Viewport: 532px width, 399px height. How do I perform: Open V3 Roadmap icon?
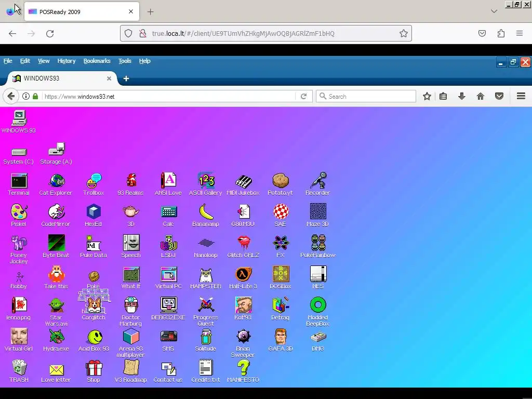[x=131, y=371]
